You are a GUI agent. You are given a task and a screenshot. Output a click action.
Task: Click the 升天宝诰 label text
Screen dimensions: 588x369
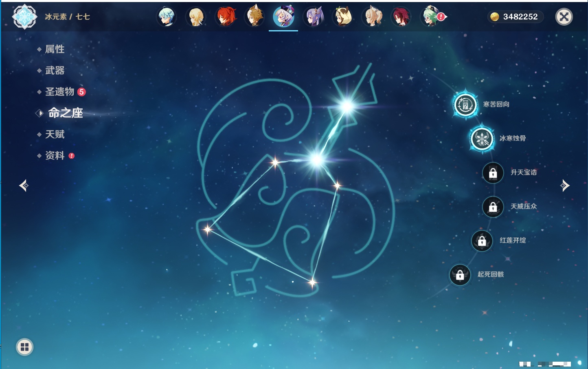click(x=524, y=172)
